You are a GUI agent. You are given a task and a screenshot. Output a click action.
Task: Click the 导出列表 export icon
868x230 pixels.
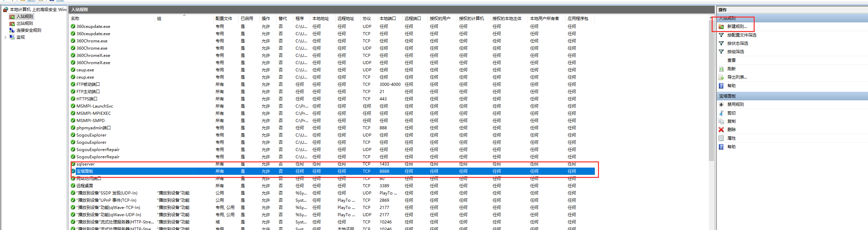click(721, 77)
